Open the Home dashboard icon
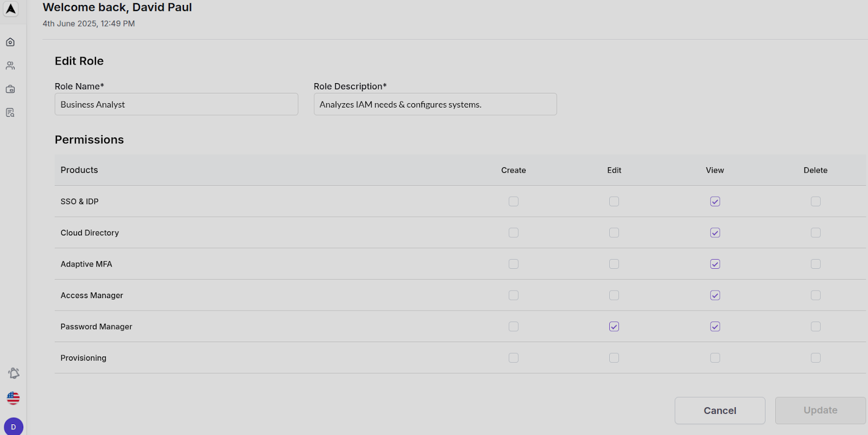 pyautogui.click(x=10, y=42)
